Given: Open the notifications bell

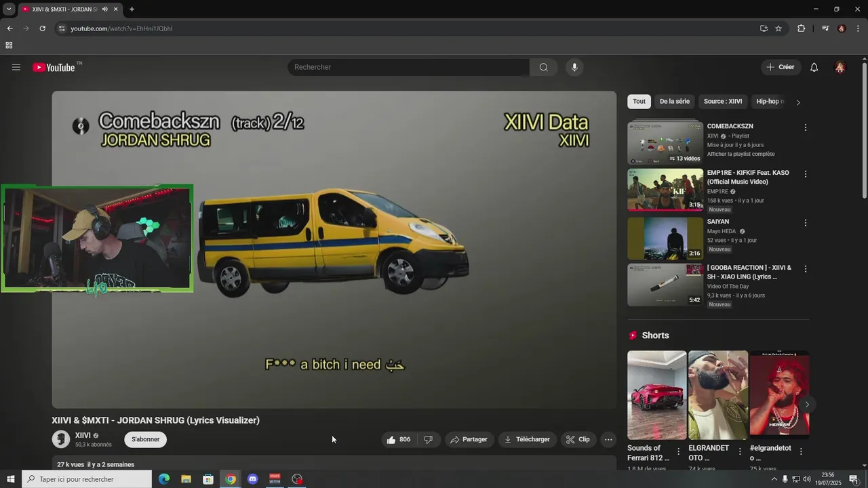Looking at the screenshot, I should (814, 67).
